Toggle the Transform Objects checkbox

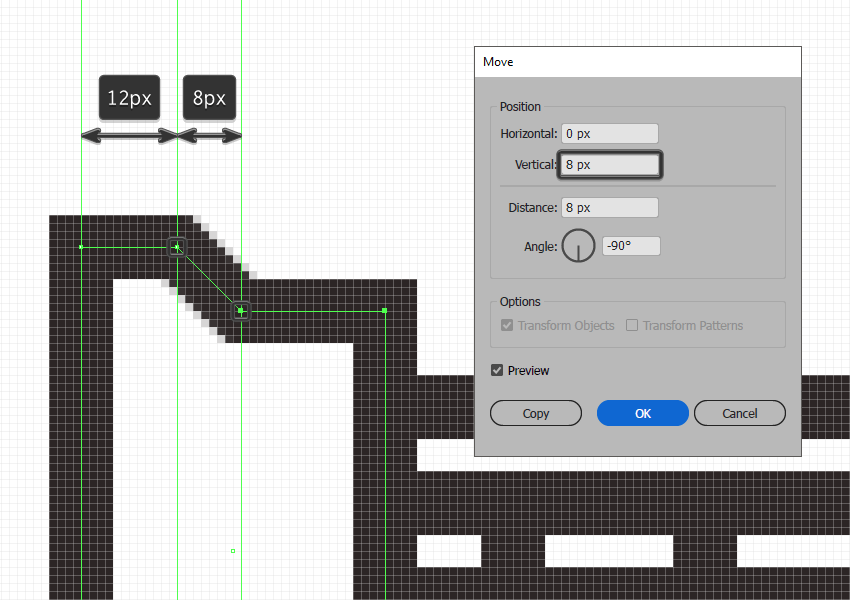tap(507, 325)
